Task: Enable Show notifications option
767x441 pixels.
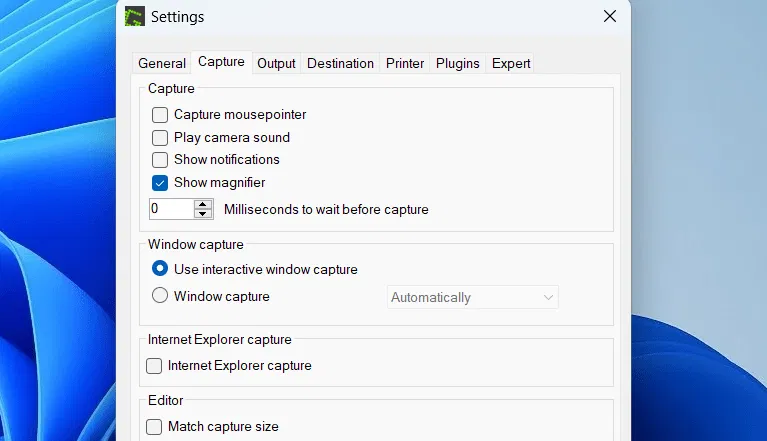Action: pos(160,160)
